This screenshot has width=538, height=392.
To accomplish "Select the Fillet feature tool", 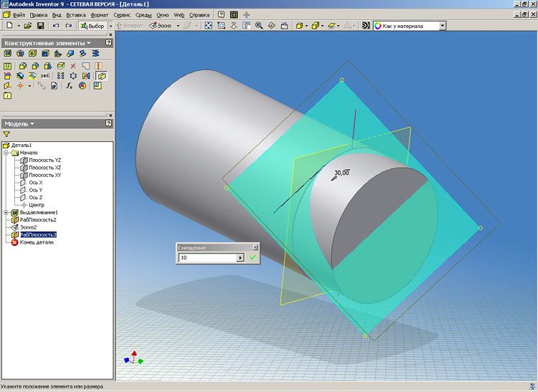I will pyautogui.click(x=23, y=66).
